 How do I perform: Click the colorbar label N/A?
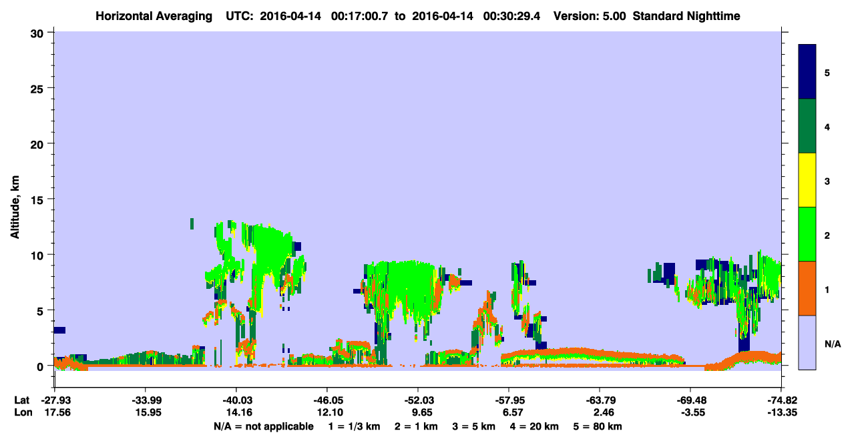pyautogui.click(x=832, y=344)
